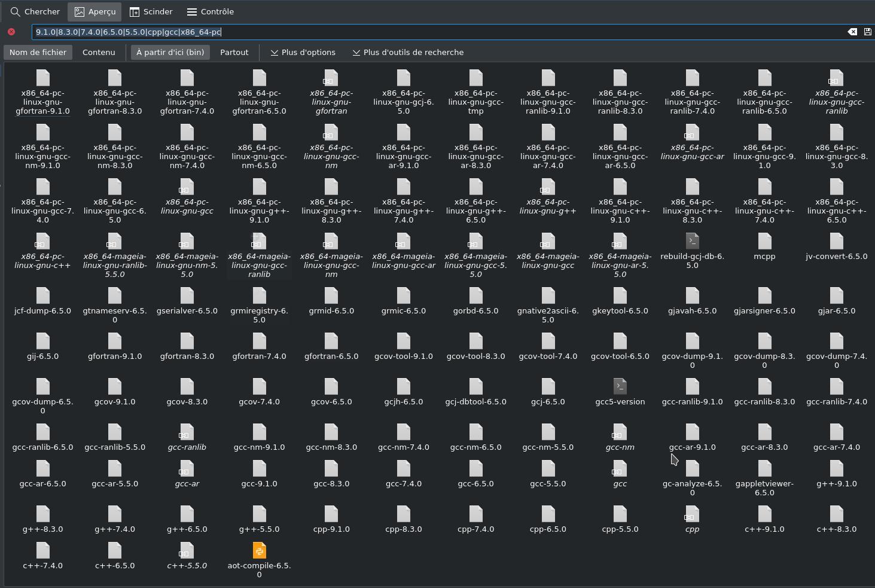Click the gtnameserv-6.5.0 file name

115,315
